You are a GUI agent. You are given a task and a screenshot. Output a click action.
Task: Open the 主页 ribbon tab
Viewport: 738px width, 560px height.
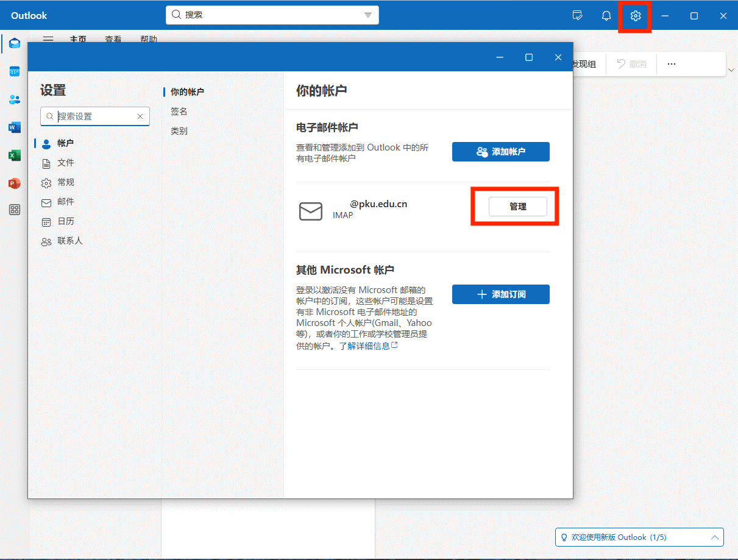click(x=78, y=38)
